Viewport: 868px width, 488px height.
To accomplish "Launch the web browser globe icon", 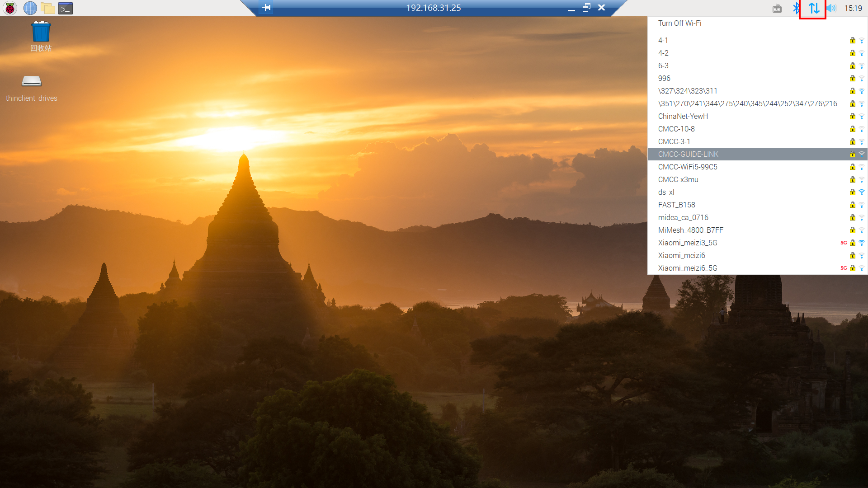I will (x=30, y=8).
